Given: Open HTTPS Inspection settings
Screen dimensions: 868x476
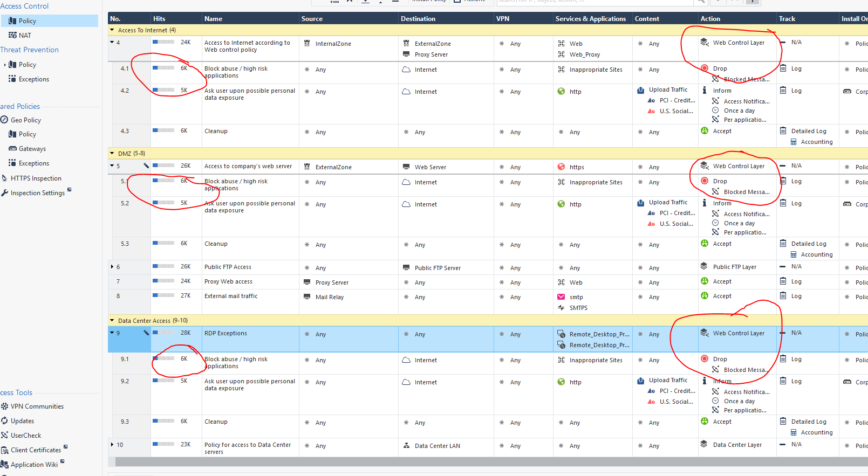Looking at the screenshot, I should point(36,178).
